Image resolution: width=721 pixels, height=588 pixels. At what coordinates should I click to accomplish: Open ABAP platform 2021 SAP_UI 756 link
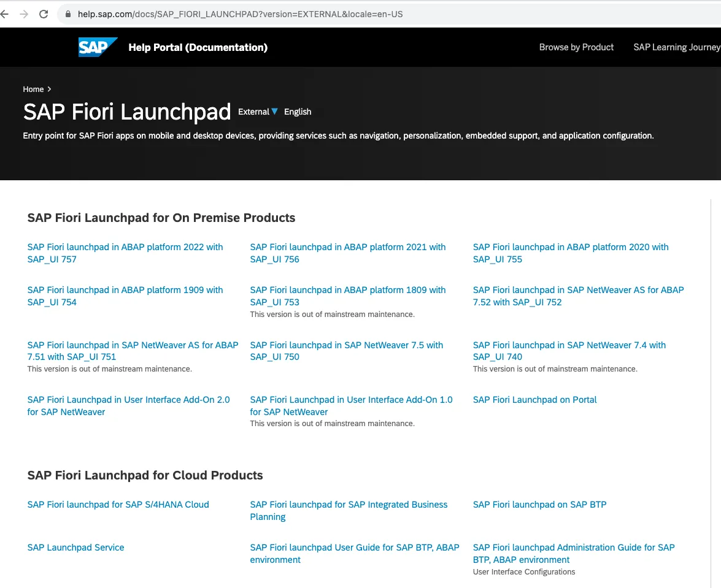click(348, 253)
